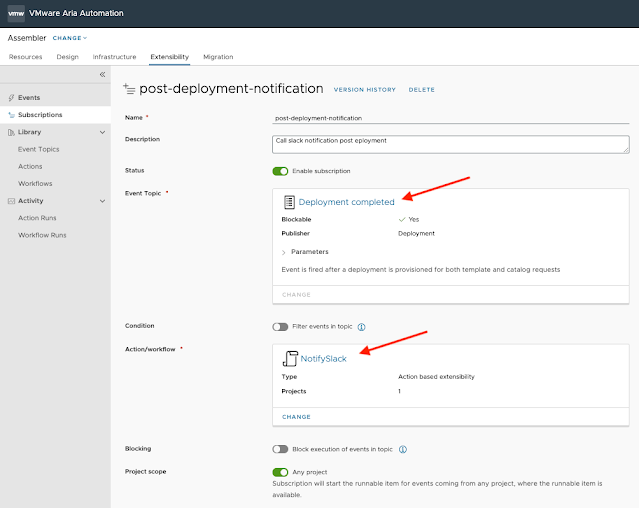Click the DELETE button
The height and width of the screenshot is (508, 639).
pyautogui.click(x=422, y=90)
